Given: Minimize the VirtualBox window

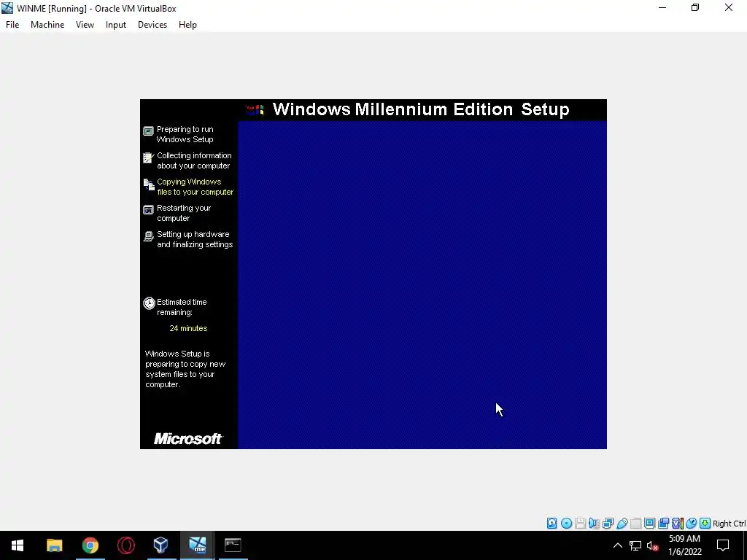Looking at the screenshot, I should tap(662, 8).
